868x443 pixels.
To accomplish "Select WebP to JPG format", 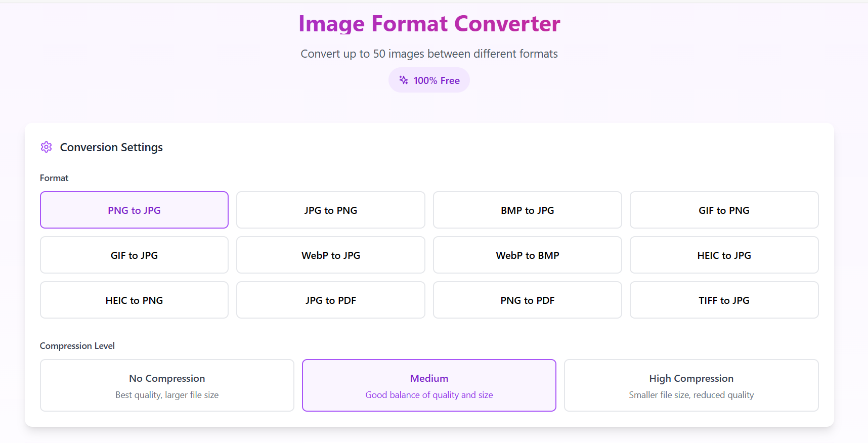I will 330,255.
